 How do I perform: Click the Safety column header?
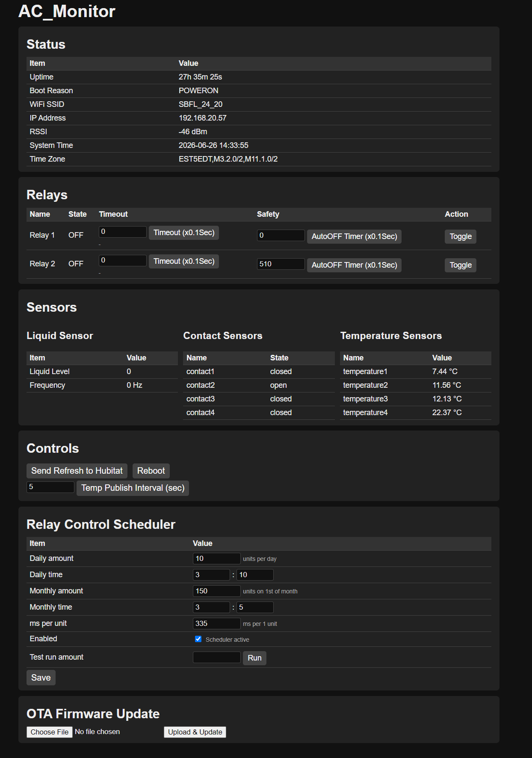pyautogui.click(x=268, y=214)
